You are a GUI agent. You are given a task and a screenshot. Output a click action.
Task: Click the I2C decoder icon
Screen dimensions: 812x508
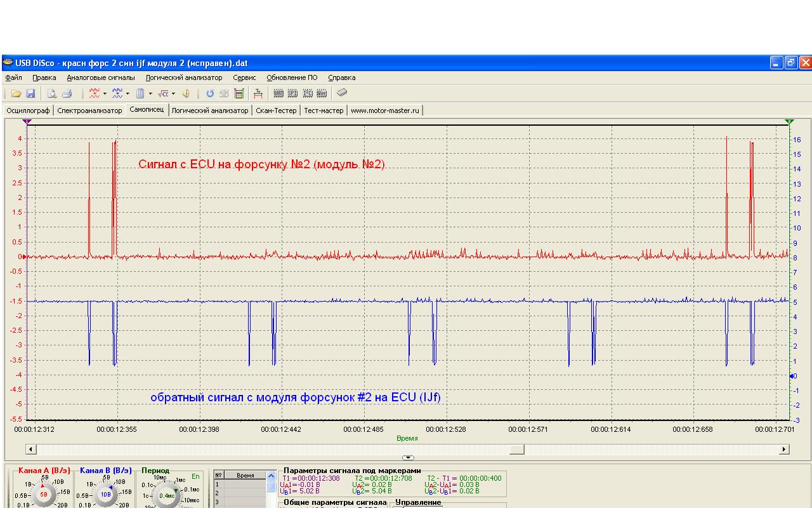point(308,93)
